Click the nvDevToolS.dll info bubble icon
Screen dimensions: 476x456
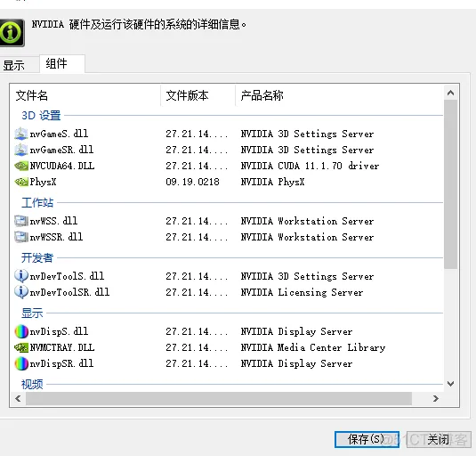pos(21,276)
